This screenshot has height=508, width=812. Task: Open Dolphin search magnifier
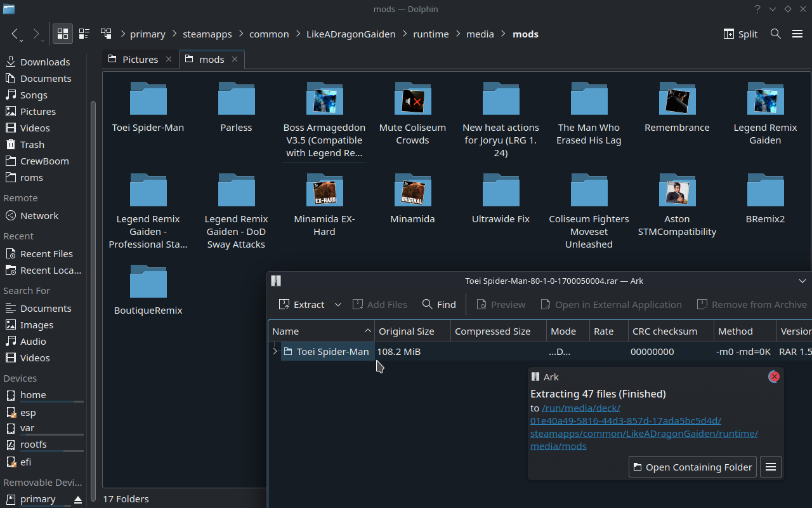(x=775, y=34)
